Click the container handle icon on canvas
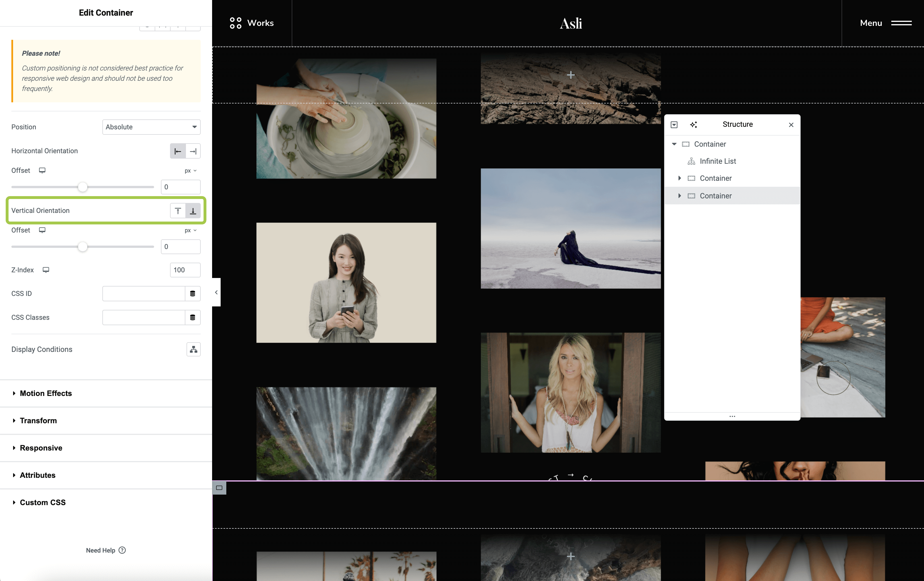The height and width of the screenshot is (581, 924). [x=219, y=488]
